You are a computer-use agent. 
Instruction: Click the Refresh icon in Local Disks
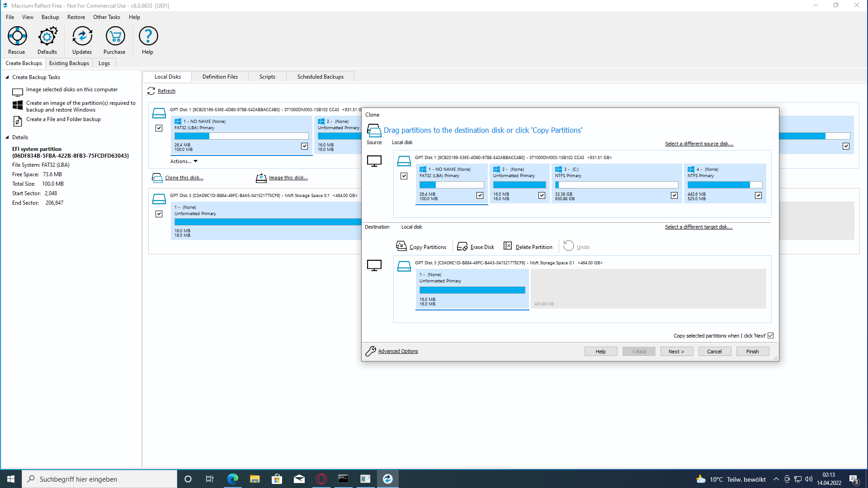point(151,91)
